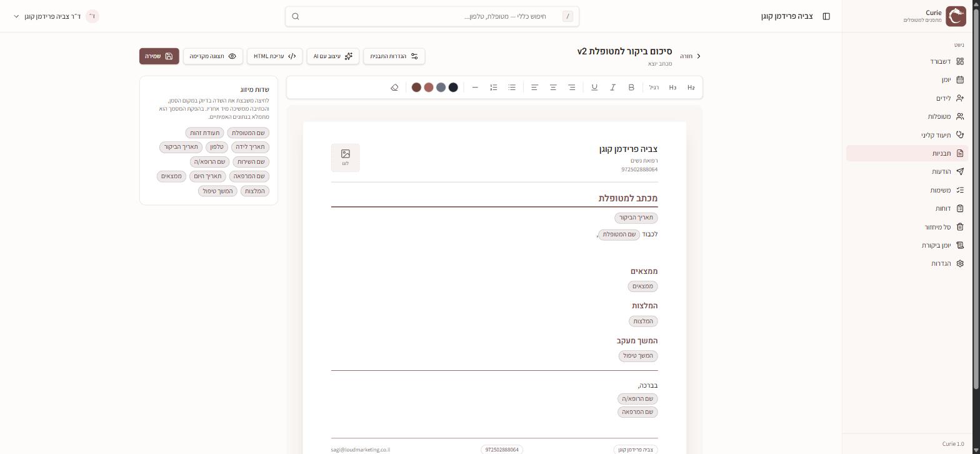Insert the תעודת זהות merge field chip
Viewport: 980px width, 454px height.
205,133
